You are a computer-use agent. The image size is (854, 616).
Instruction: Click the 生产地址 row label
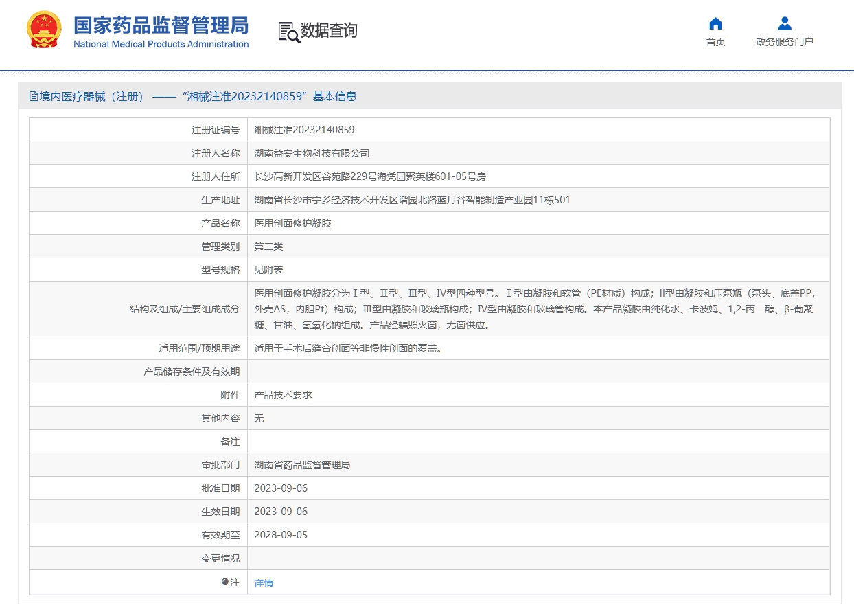point(220,200)
